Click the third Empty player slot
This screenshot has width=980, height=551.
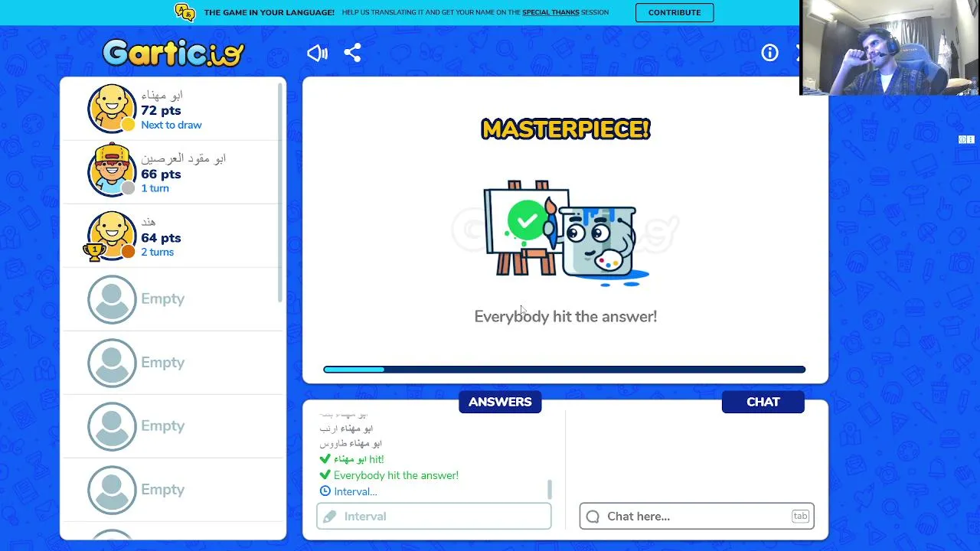click(173, 426)
